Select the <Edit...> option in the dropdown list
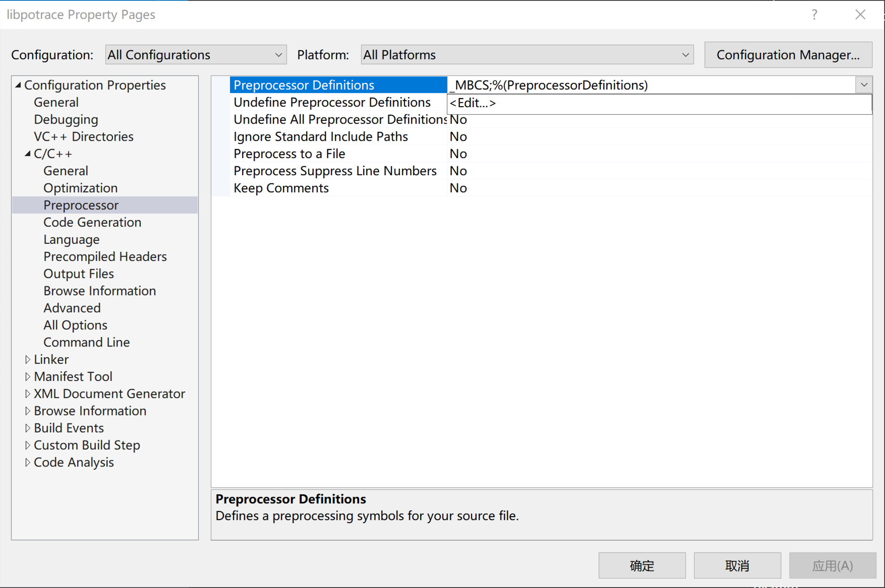 tap(473, 103)
